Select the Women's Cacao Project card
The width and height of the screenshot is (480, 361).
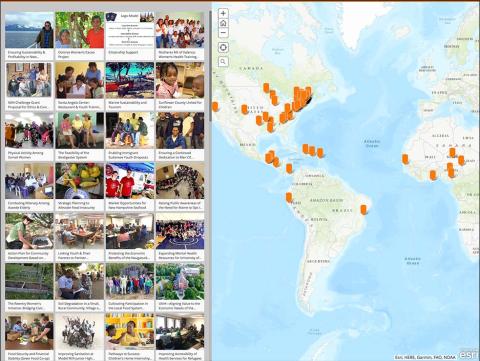(x=80, y=36)
